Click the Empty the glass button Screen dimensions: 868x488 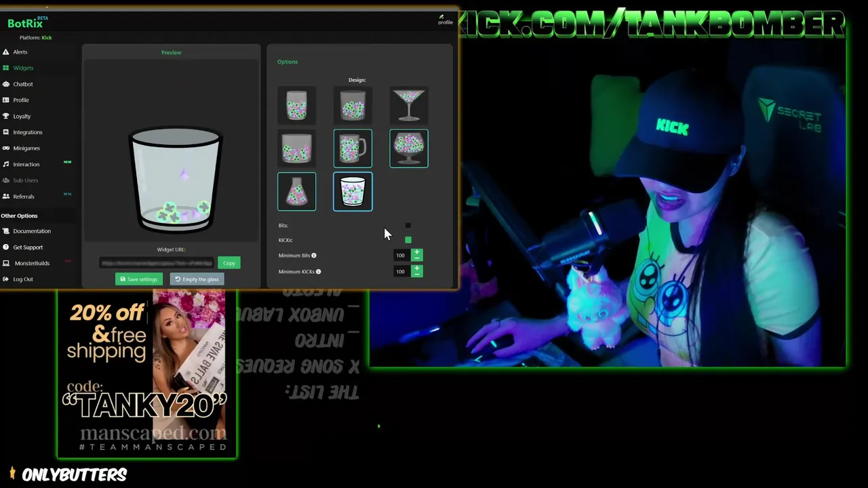pyautogui.click(x=197, y=279)
